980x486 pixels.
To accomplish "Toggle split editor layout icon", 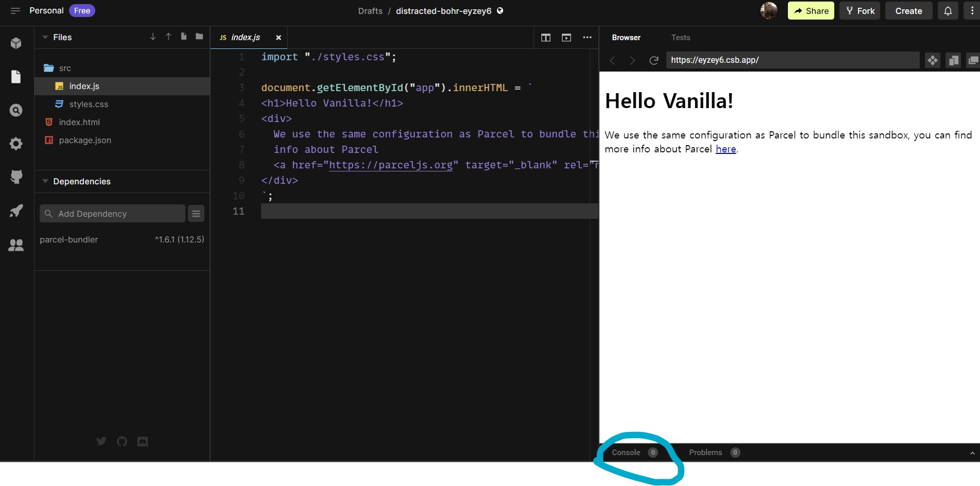I will 546,38.
